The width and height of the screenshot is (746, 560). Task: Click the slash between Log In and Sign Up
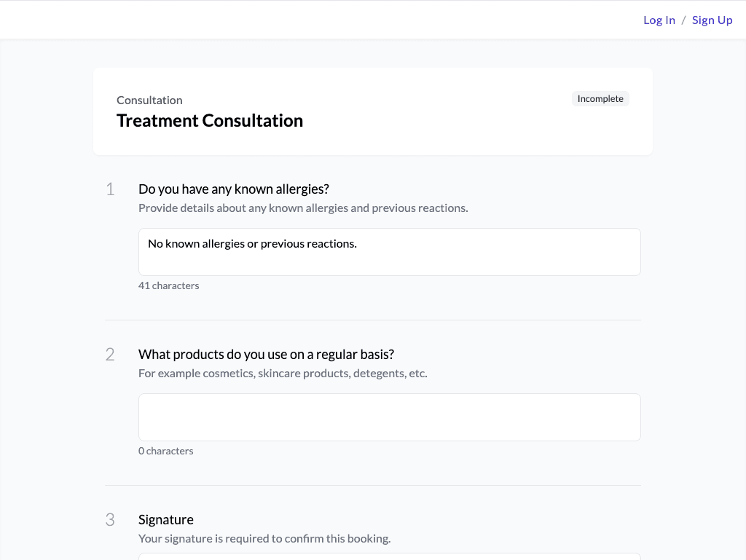pyautogui.click(x=683, y=20)
